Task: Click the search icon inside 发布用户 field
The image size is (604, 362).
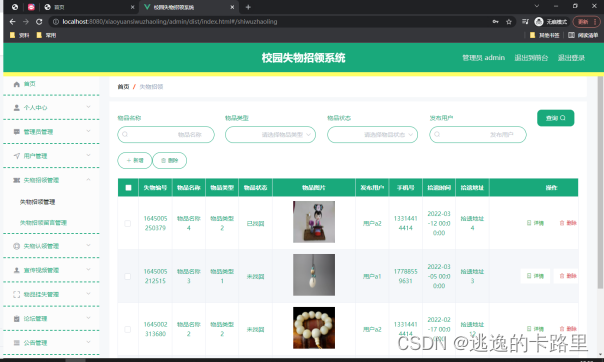Action: pyautogui.click(x=437, y=134)
